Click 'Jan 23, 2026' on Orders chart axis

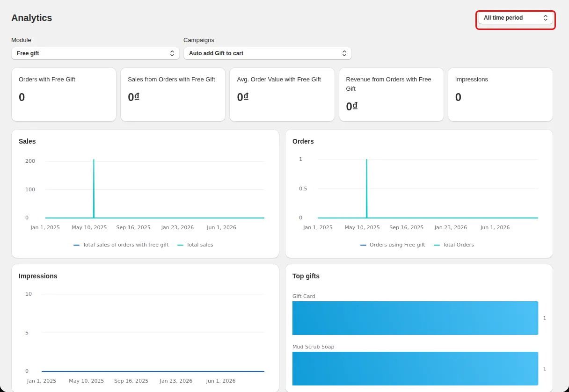click(x=451, y=227)
